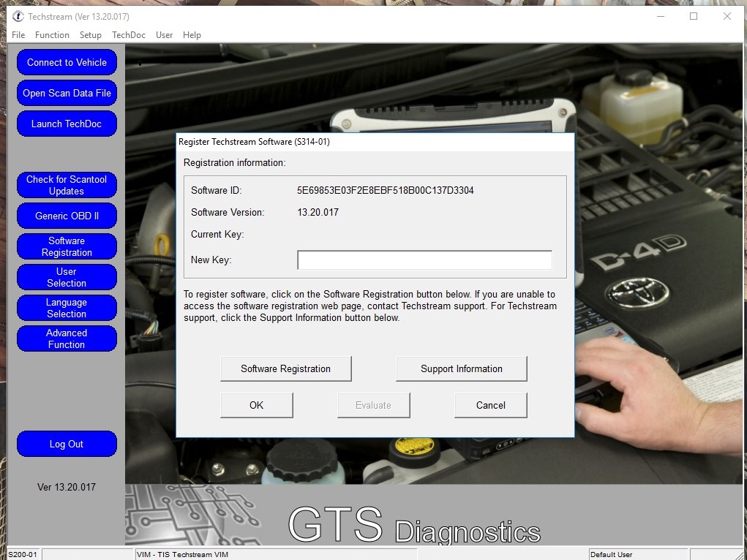Log out of Techstream
747x560 pixels.
(x=67, y=444)
